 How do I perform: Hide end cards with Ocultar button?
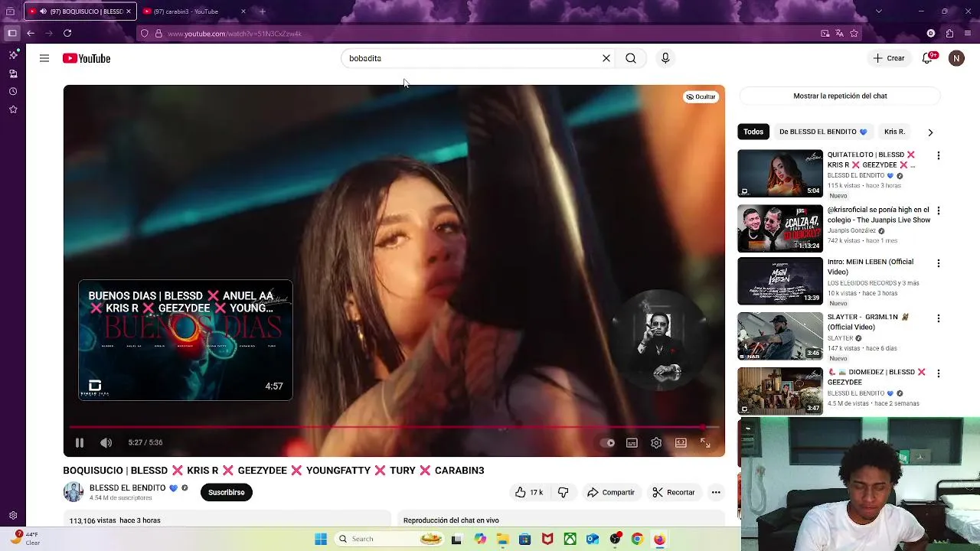[701, 96]
